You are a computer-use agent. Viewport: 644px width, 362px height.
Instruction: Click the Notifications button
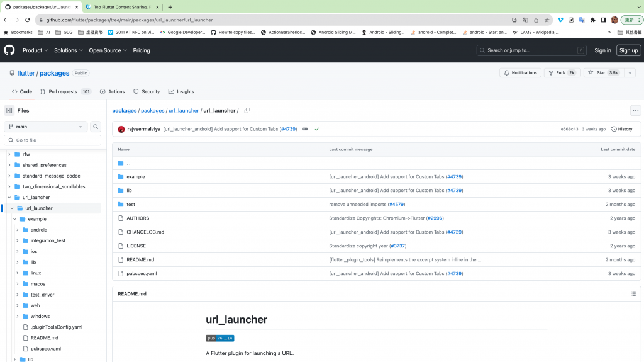point(520,73)
